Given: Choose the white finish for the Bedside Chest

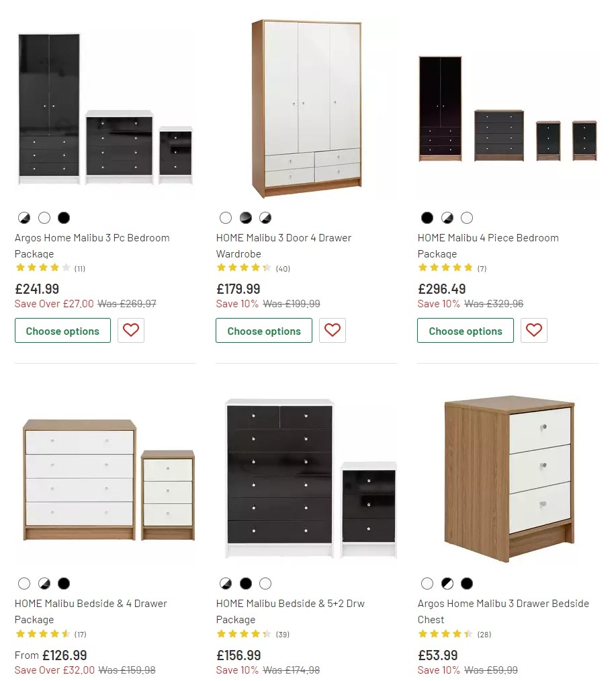Looking at the screenshot, I should pyautogui.click(x=427, y=584).
